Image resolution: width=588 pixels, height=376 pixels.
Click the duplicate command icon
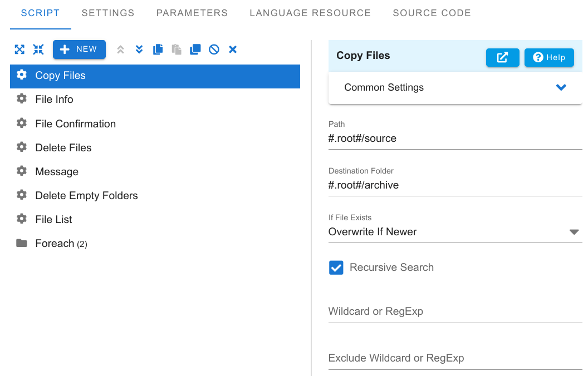tap(195, 50)
